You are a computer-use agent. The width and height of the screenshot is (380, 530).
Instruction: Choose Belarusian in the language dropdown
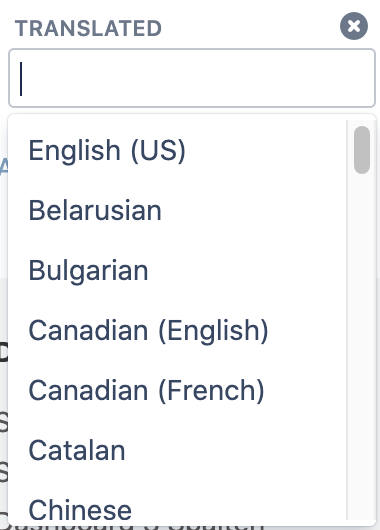[177, 210]
